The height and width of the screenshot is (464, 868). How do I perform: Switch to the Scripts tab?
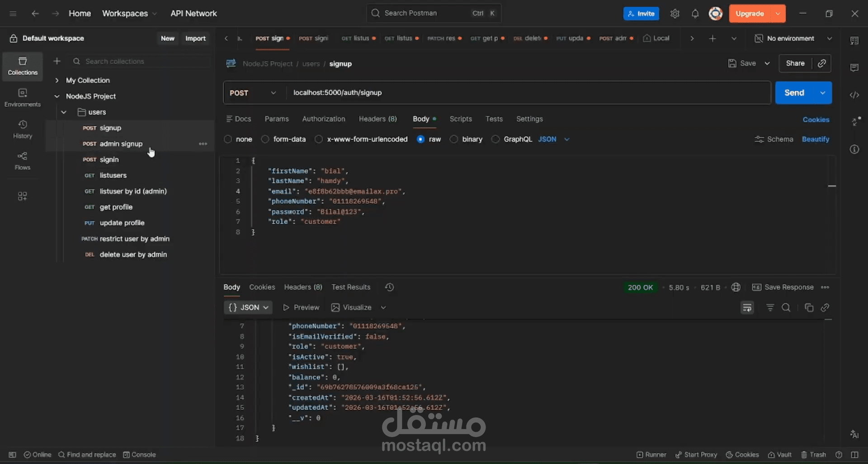click(461, 119)
